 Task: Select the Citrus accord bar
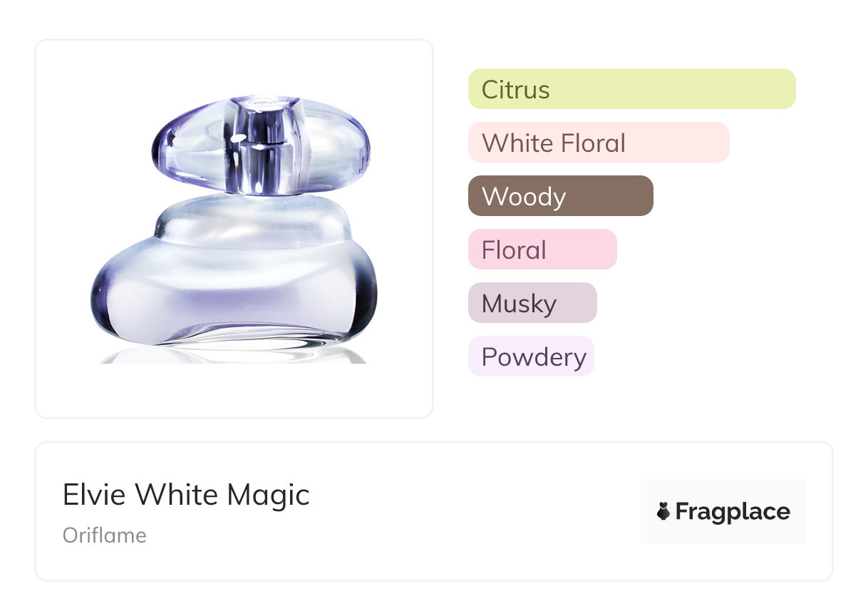[x=631, y=89]
